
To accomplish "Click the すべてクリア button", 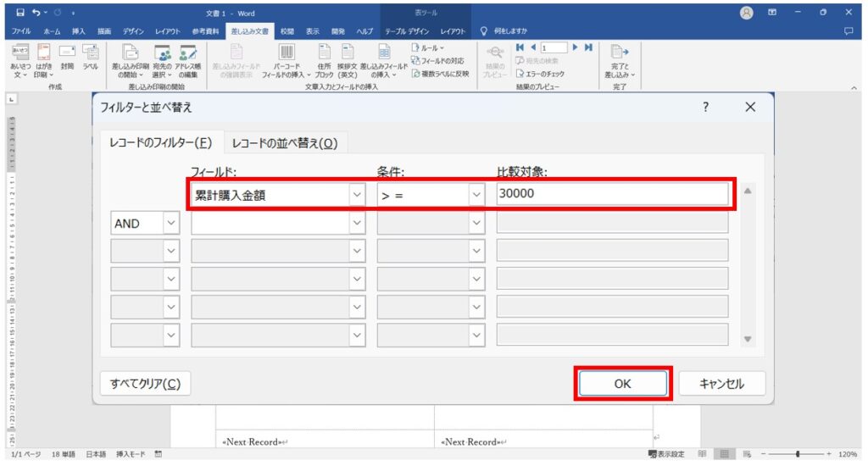I will coord(145,384).
